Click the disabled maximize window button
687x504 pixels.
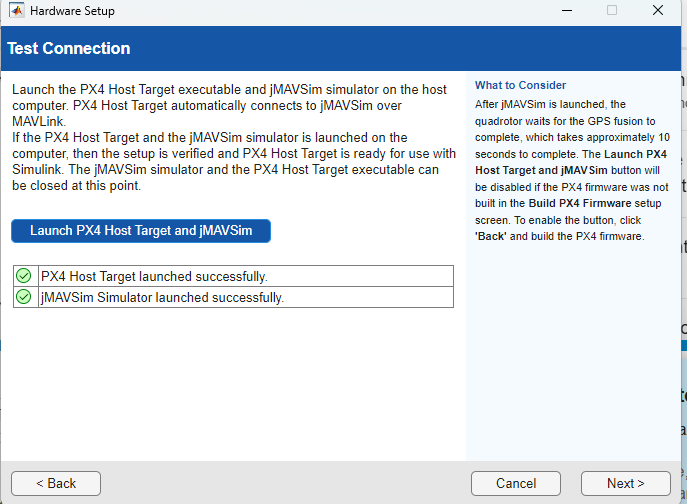(612, 11)
